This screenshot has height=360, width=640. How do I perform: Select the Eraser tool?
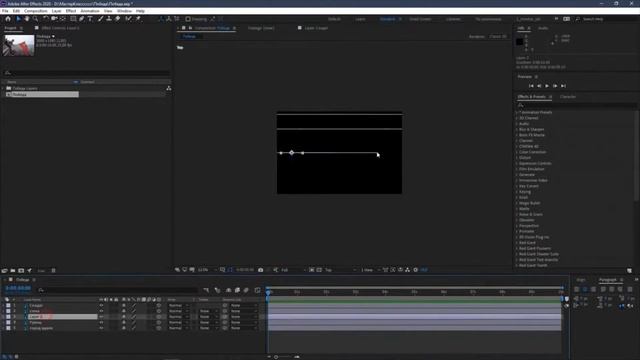coord(118,19)
